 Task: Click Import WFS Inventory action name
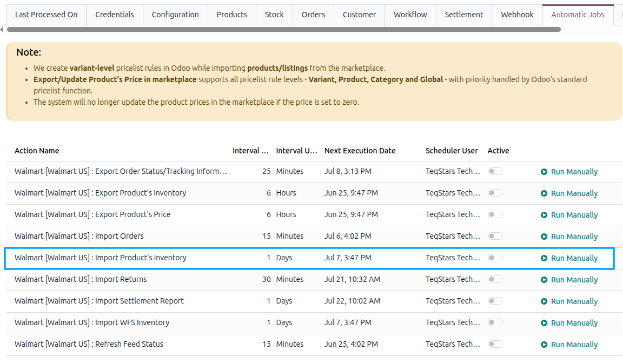pyautogui.click(x=92, y=323)
